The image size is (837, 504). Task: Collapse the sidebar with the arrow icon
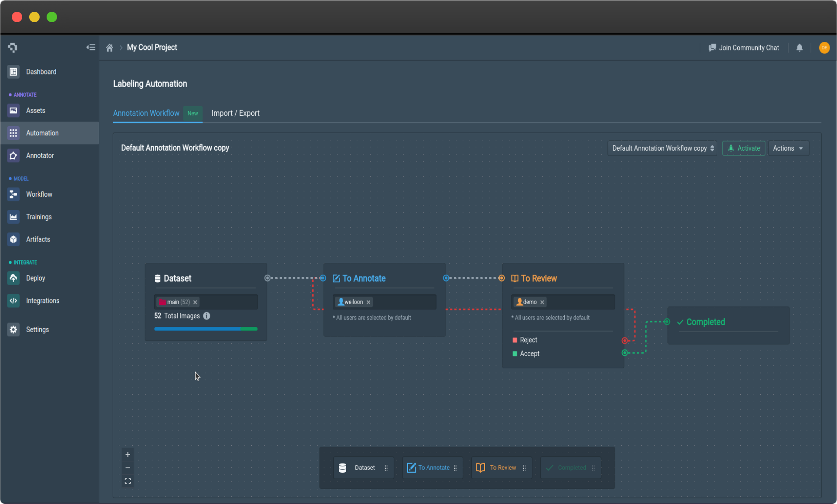[91, 47]
